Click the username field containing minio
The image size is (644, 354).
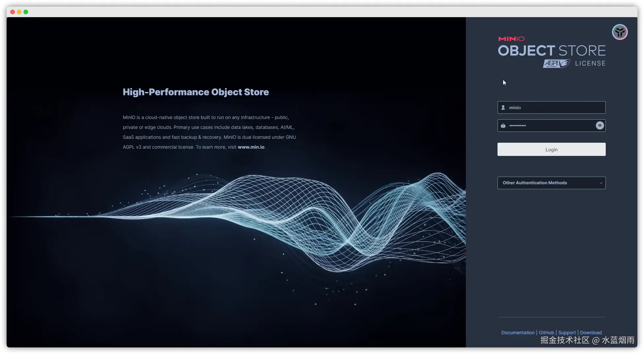(551, 107)
